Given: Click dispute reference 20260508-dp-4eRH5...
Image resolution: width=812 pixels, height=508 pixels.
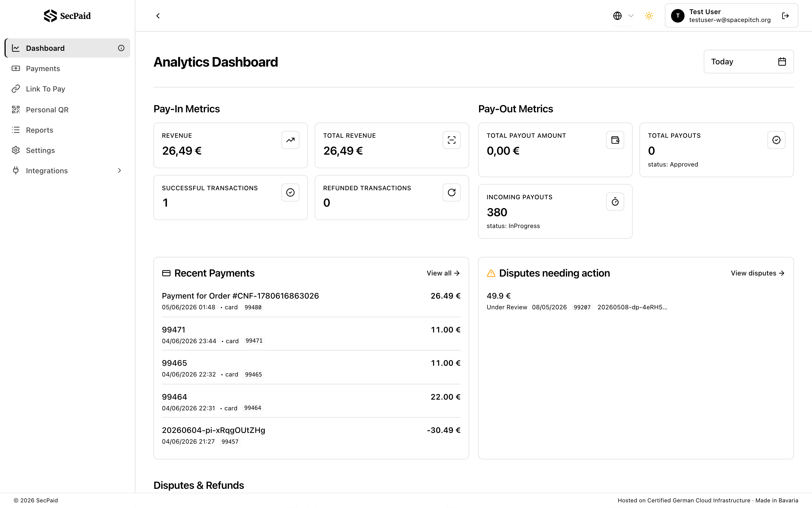Looking at the screenshot, I should pos(632,307).
